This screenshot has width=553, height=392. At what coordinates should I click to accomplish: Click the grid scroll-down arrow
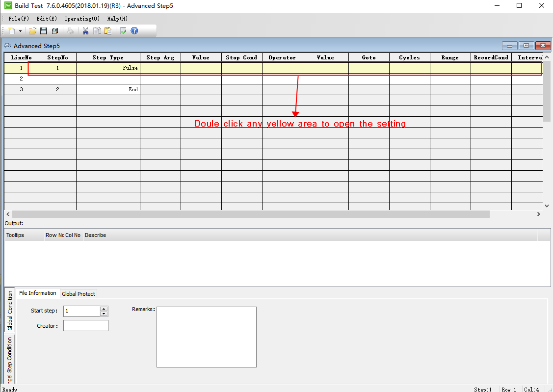click(x=547, y=206)
